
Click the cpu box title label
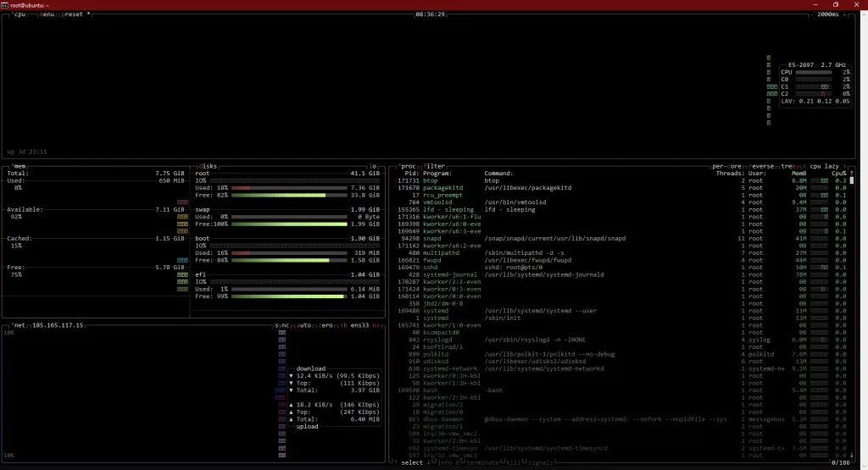pos(19,14)
